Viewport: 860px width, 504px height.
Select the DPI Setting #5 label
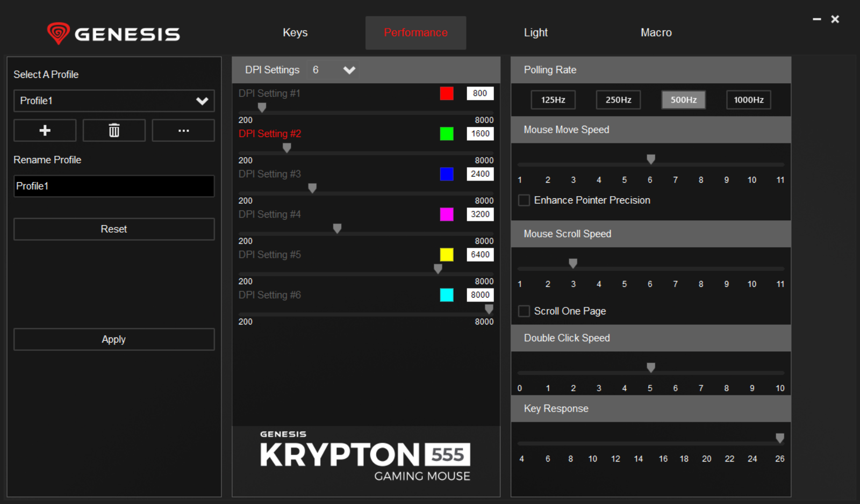(270, 255)
